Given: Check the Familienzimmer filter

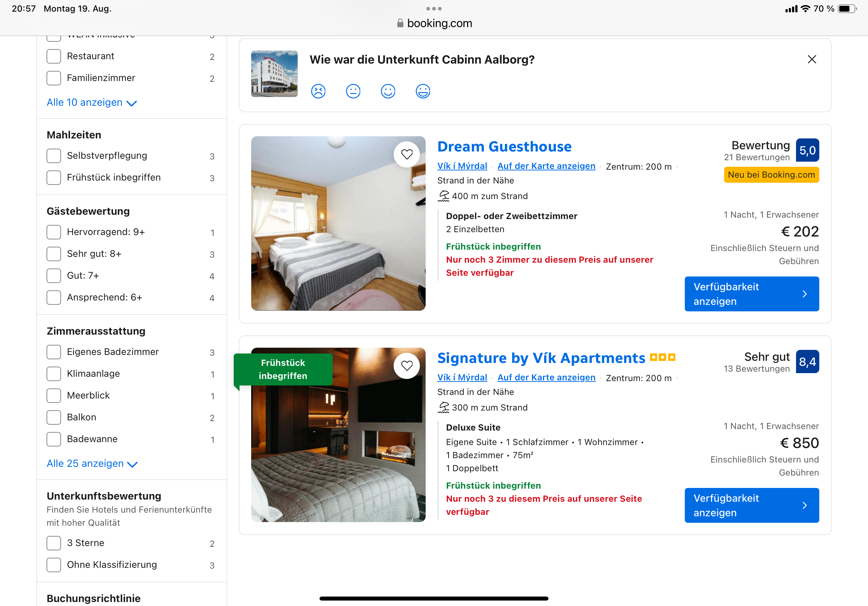Looking at the screenshot, I should point(54,78).
